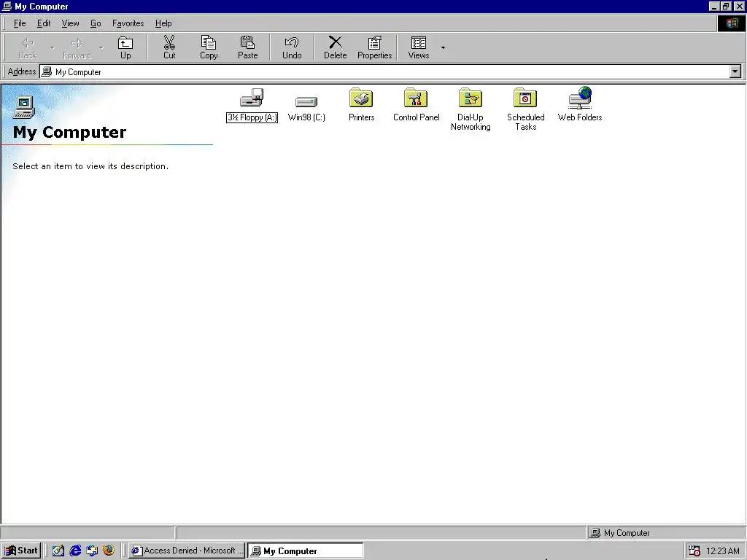
Task: Click the Views toolbar button
Action: [x=418, y=47]
